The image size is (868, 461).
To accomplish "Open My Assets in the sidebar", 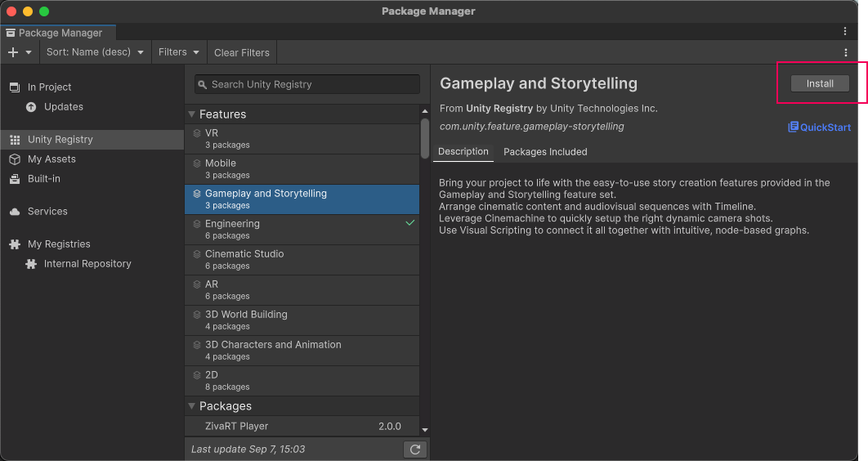I will 51,159.
